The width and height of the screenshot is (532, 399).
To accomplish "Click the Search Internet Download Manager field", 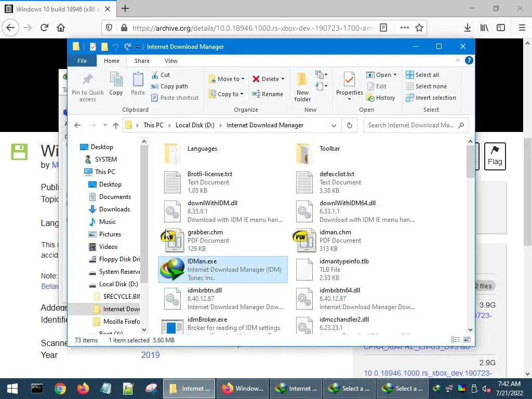I will [x=416, y=125].
